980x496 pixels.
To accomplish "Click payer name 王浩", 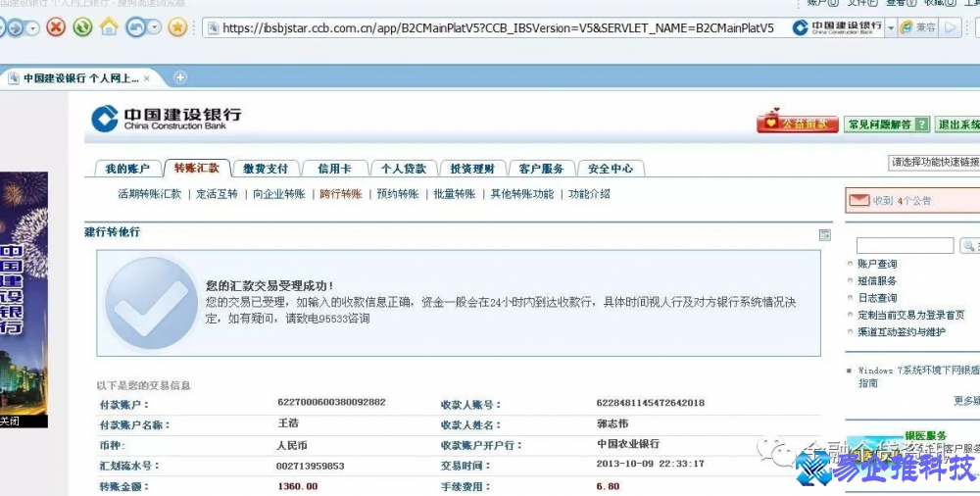I will [288, 423].
